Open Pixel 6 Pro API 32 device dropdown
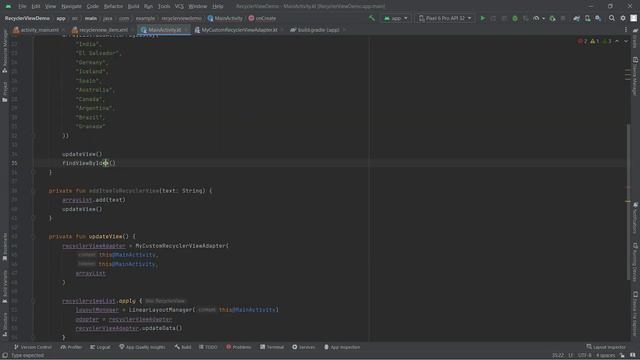 (x=444, y=18)
